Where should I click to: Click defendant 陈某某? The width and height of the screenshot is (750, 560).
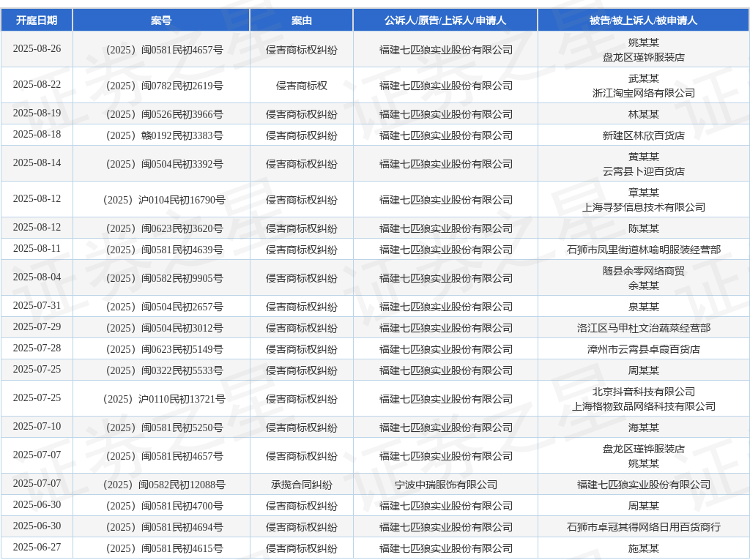click(643, 228)
